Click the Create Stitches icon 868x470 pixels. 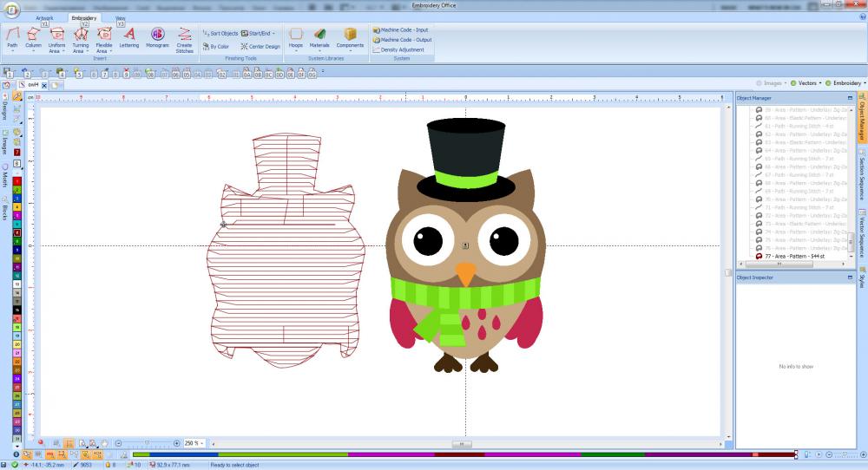click(184, 37)
